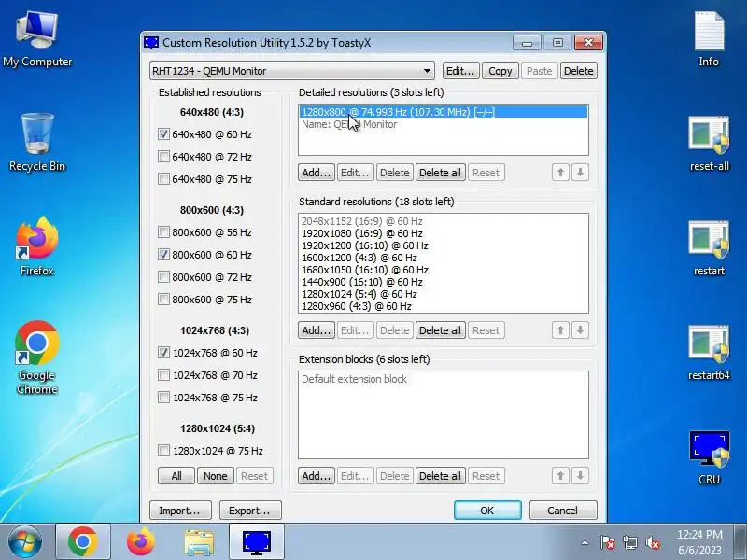Viewport: 747px width, 560px height.
Task: Click the Import button
Action: [181, 511]
